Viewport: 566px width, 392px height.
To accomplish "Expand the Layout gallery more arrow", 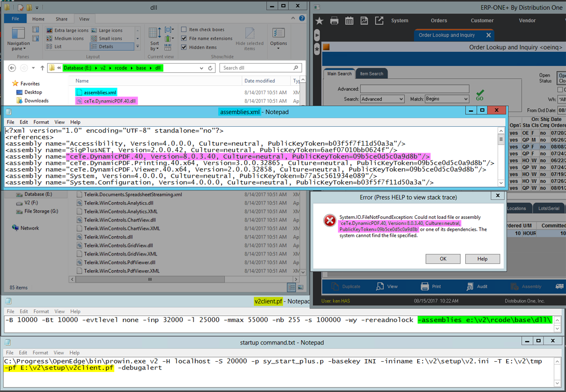I will [137, 46].
